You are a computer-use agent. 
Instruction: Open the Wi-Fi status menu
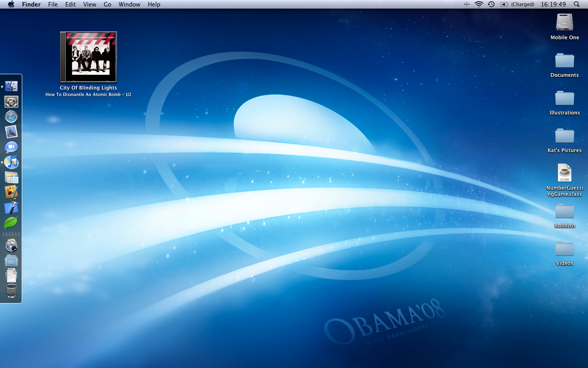click(479, 4)
